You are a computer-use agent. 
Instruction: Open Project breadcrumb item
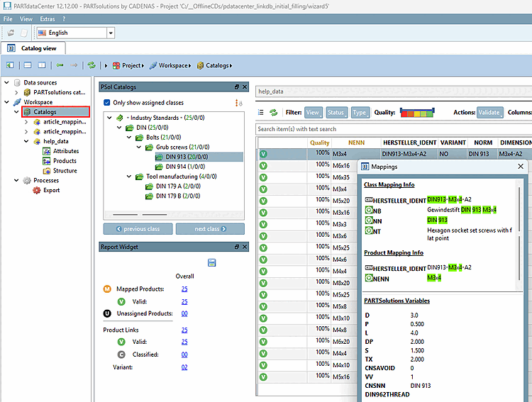(128, 65)
